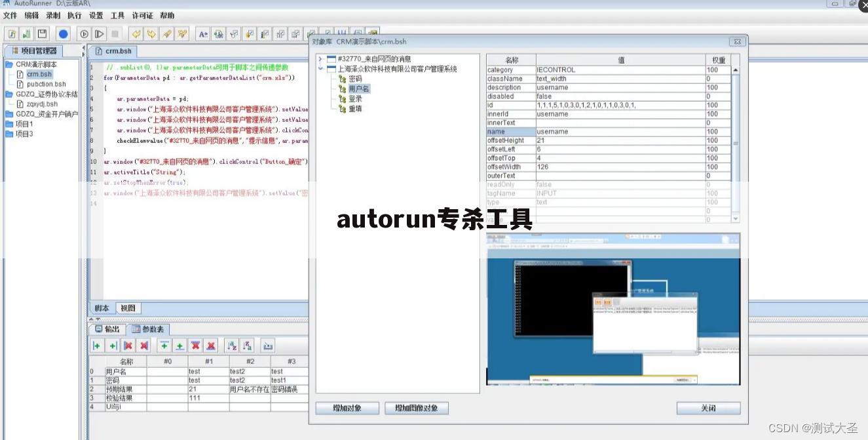
Task: Step-run the script with the bar-play icon
Action: pyautogui.click(x=100, y=33)
